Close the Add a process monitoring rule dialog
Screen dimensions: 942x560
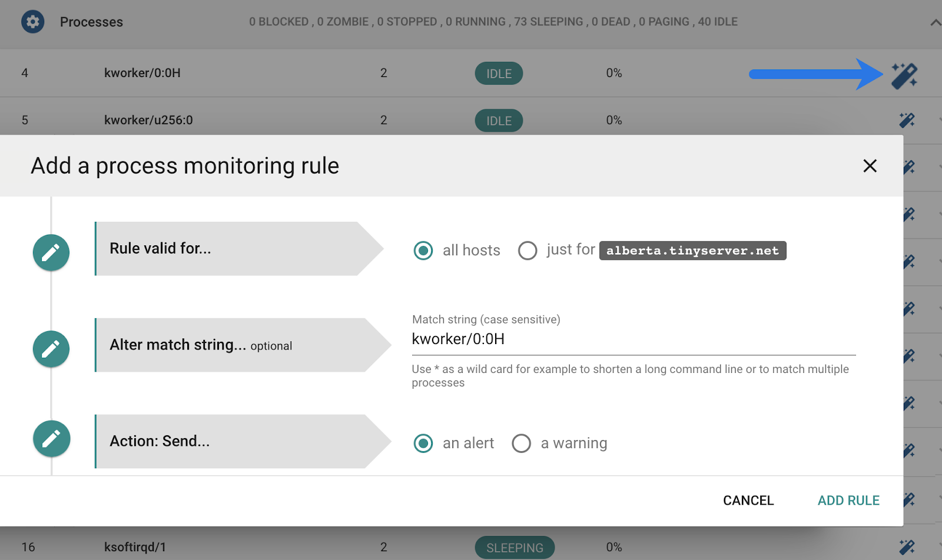(x=870, y=166)
